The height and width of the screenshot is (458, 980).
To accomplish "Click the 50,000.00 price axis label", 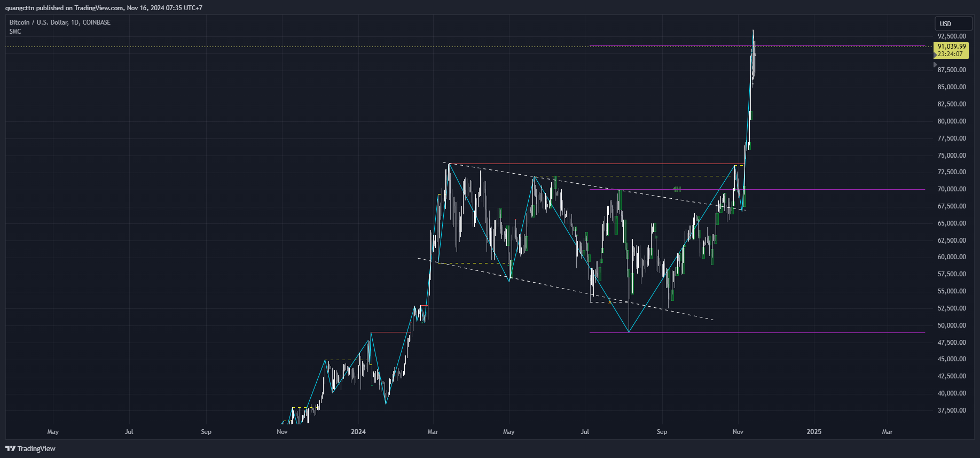I will [x=952, y=325].
